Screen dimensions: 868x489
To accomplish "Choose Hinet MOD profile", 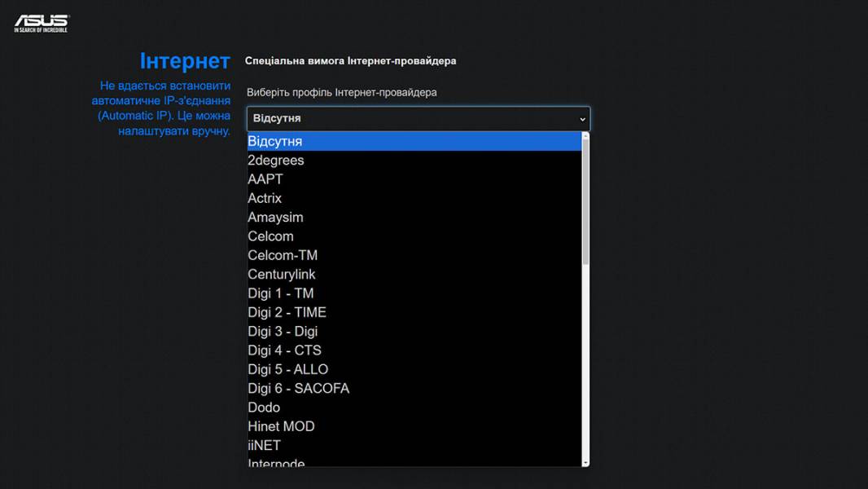I will (x=414, y=426).
